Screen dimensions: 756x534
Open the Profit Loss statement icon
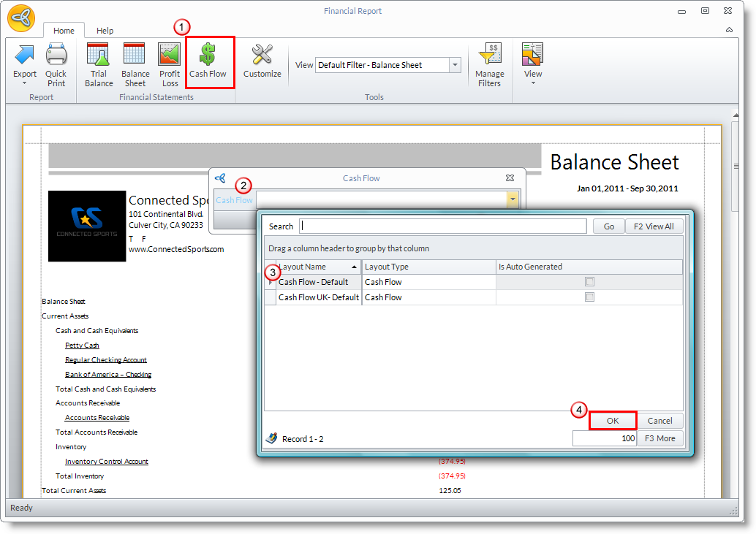click(x=169, y=54)
